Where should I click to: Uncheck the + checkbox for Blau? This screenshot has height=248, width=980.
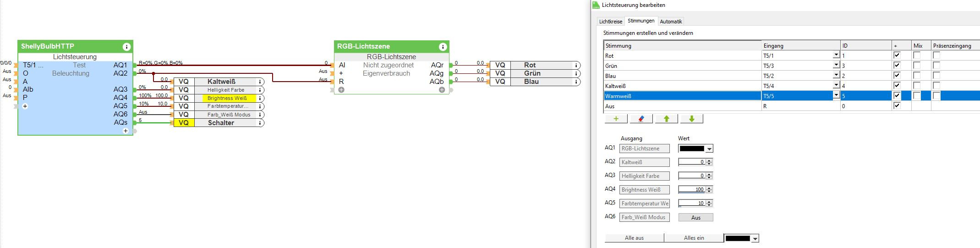tap(897, 75)
